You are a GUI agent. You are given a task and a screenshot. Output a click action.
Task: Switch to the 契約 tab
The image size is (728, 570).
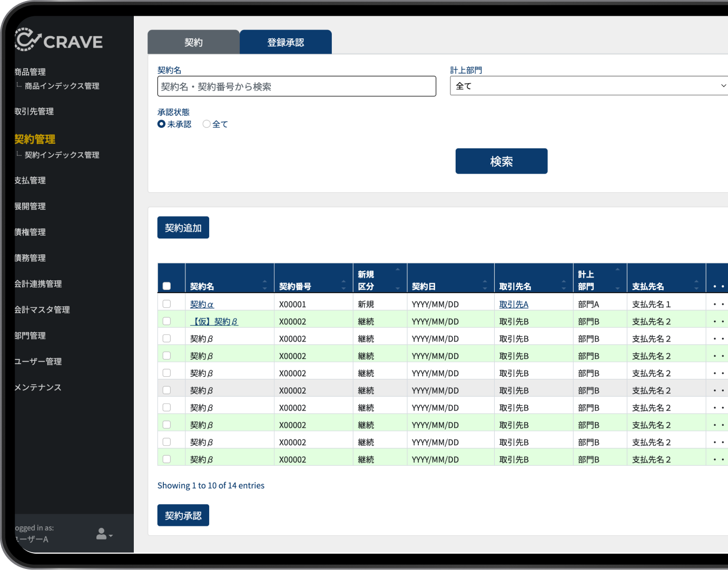193,42
